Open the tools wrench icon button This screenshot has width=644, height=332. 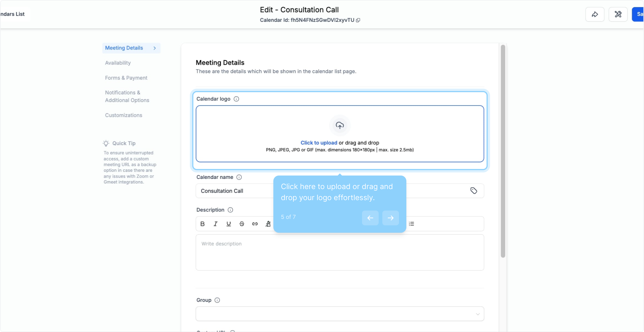pos(618,14)
